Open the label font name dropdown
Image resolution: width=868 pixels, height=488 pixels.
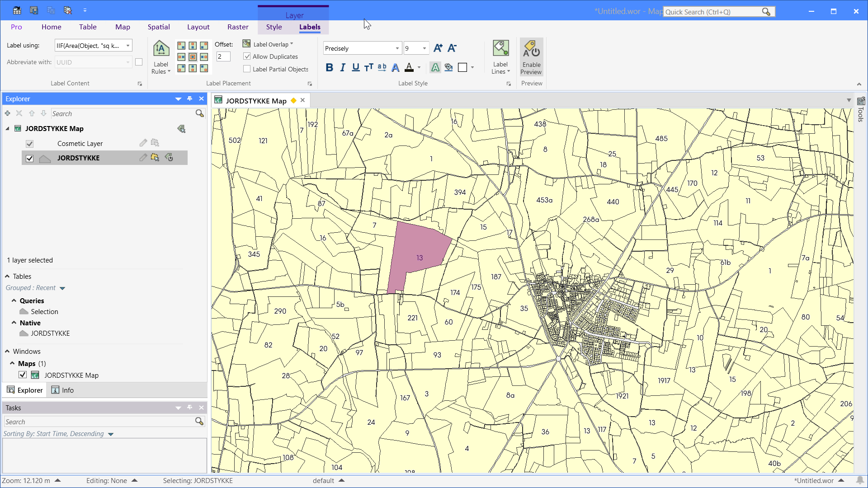pyautogui.click(x=397, y=48)
